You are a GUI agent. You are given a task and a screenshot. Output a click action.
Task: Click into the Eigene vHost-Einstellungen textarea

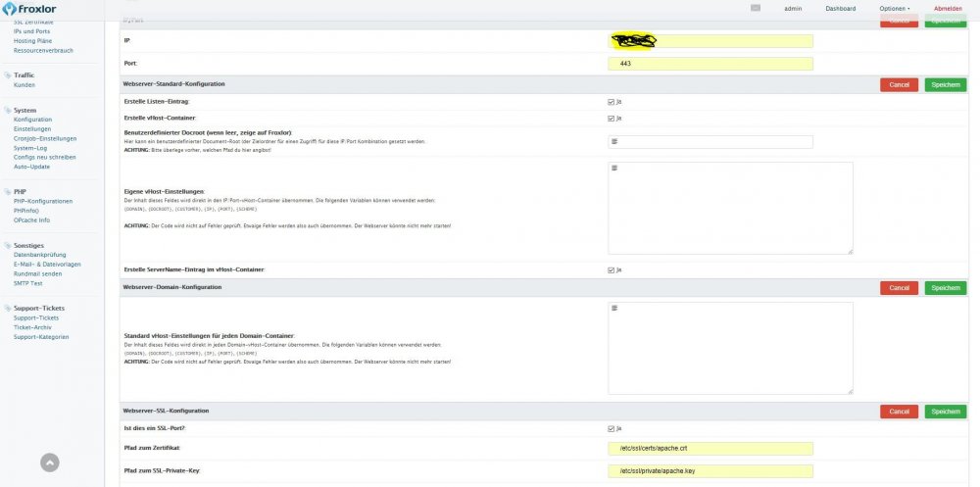730,208
